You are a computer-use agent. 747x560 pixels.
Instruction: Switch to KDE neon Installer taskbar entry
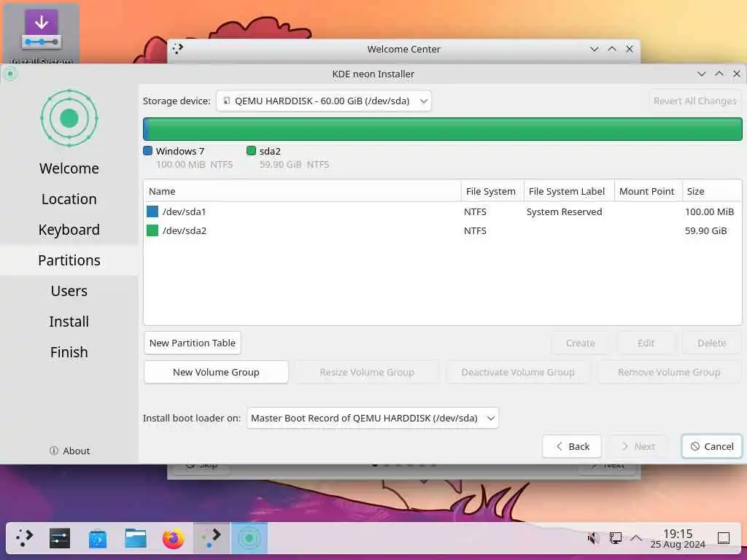coord(249,538)
